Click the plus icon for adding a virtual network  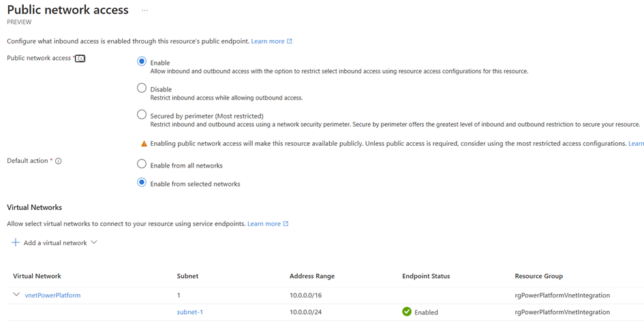(x=16, y=242)
